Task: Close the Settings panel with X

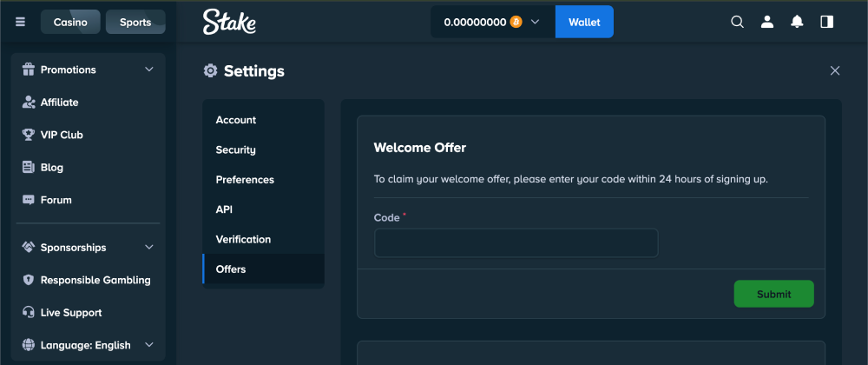Action: [x=835, y=71]
